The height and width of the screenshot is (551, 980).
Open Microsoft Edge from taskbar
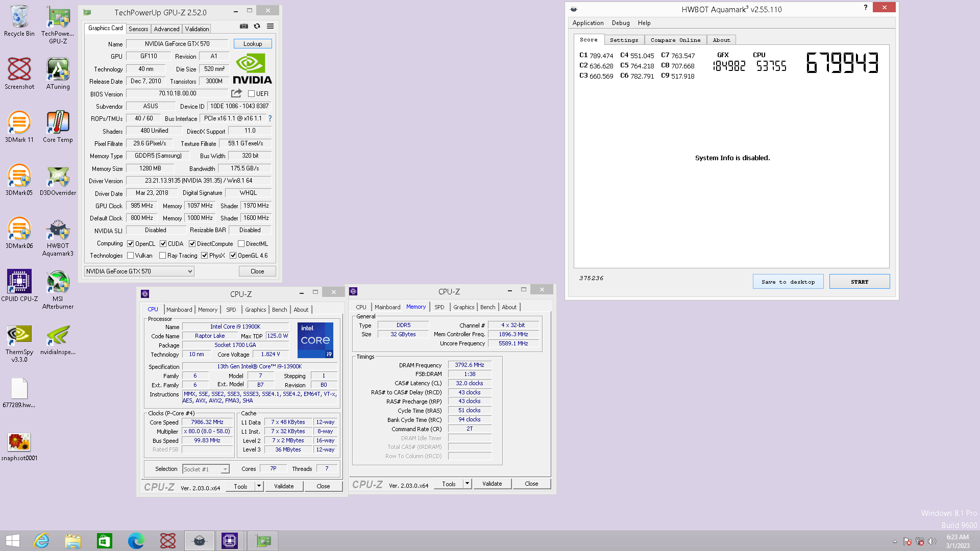(136, 541)
